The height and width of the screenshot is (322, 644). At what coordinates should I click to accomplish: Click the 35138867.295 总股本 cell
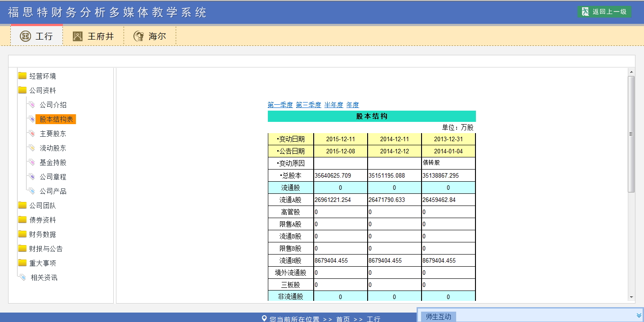[449, 175]
